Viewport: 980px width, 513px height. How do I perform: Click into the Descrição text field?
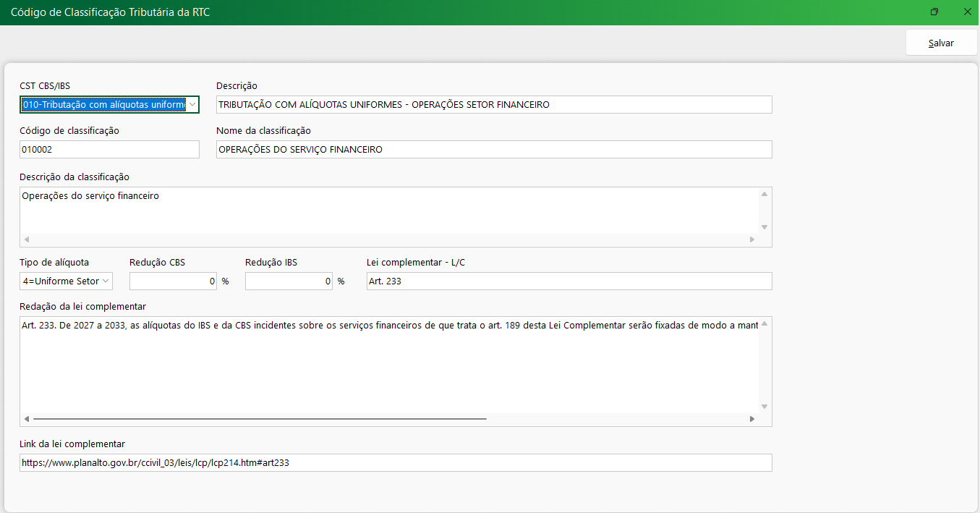click(x=493, y=105)
